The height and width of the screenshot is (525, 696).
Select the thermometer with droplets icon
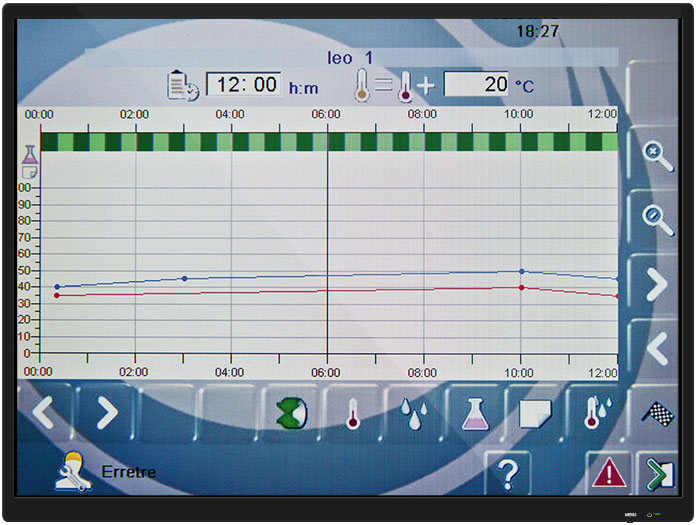(598, 413)
